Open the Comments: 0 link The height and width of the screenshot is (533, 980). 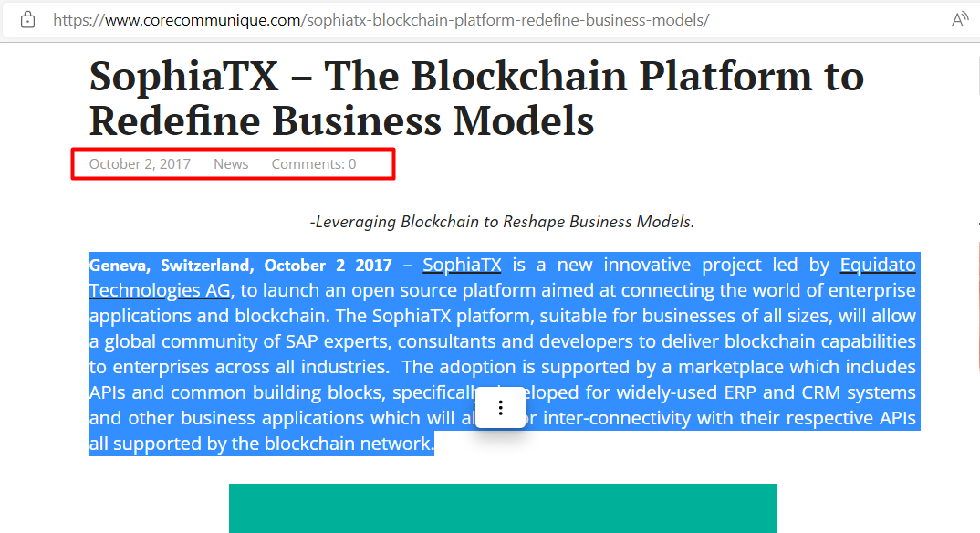click(x=314, y=164)
